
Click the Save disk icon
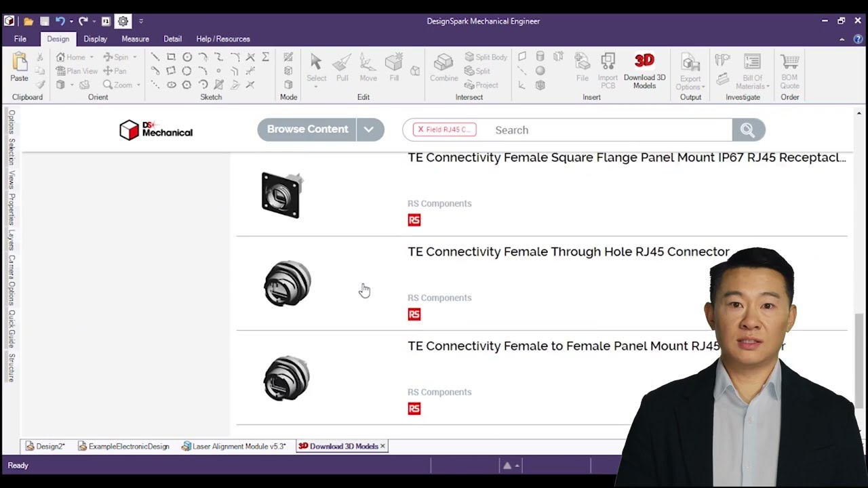pos(44,21)
